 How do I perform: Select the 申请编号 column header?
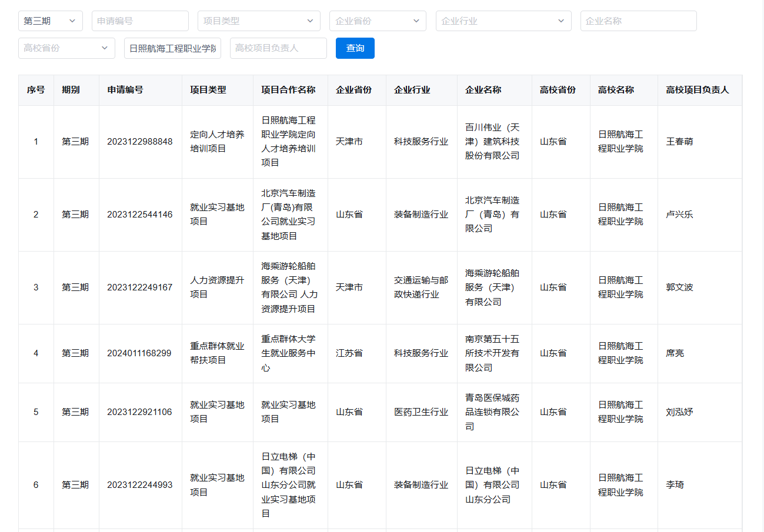141,90
